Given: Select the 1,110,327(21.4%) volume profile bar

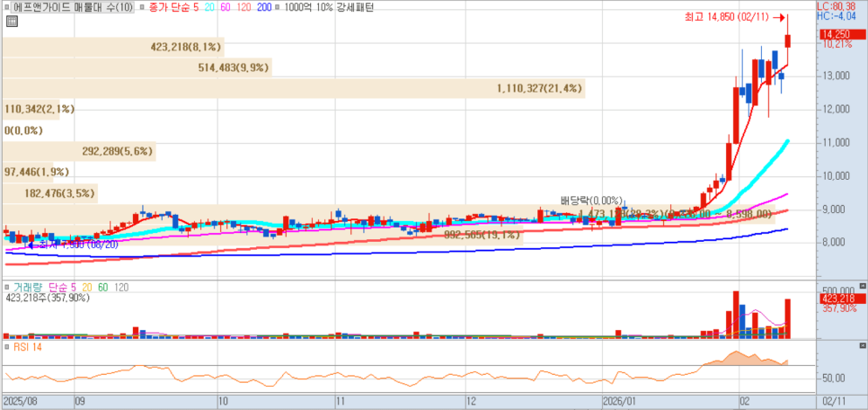Looking at the screenshot, I should tap(294, 88).
